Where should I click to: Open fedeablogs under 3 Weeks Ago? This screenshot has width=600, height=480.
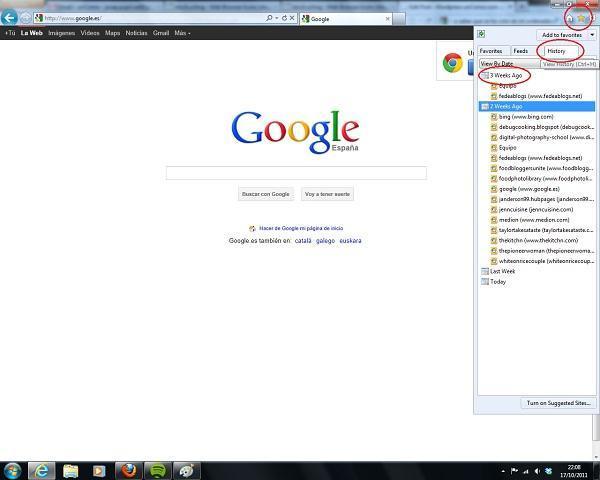pos(536,96)
